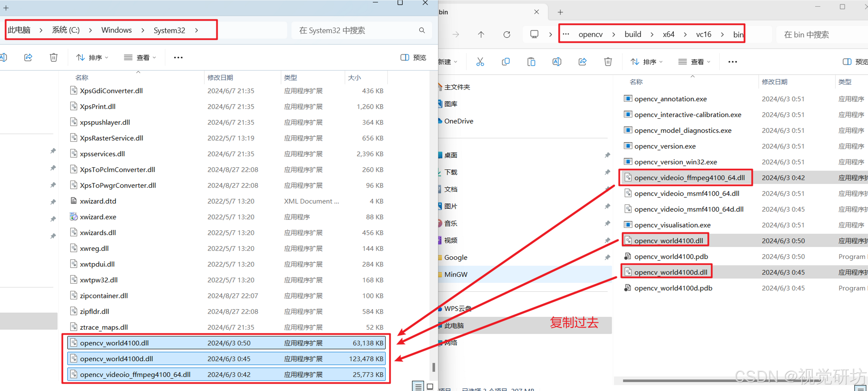The width and height of the screenshot is (868, 391).
Task: Open more options ellipsis in bin toolbar
Action: [x=733, y=62]
